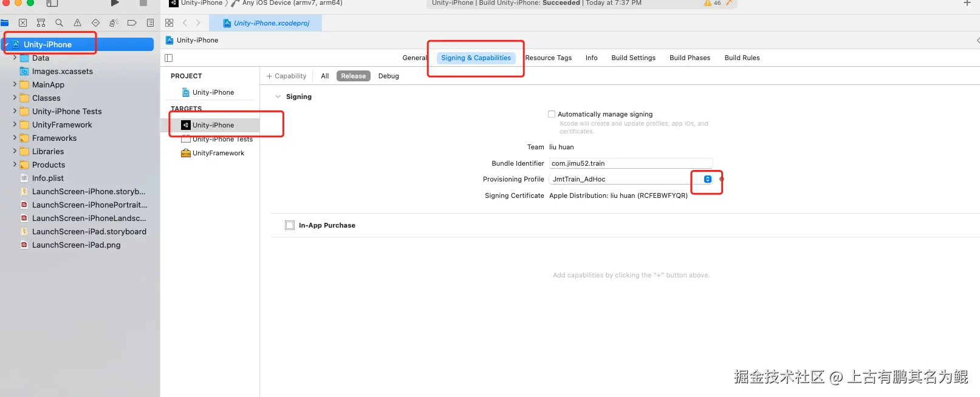980x397 pixels.
Task: Switch to the General tab
Action: coord(415,58)
